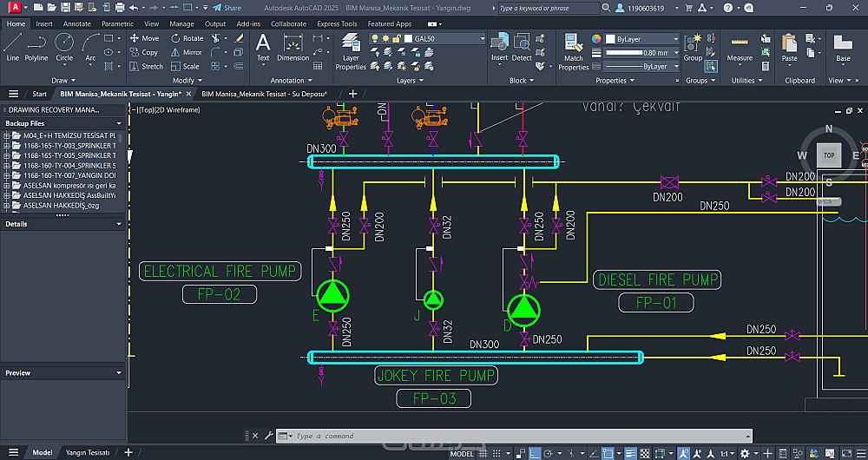Click the Share button
868x460 pixels.
tap(227, 8)
